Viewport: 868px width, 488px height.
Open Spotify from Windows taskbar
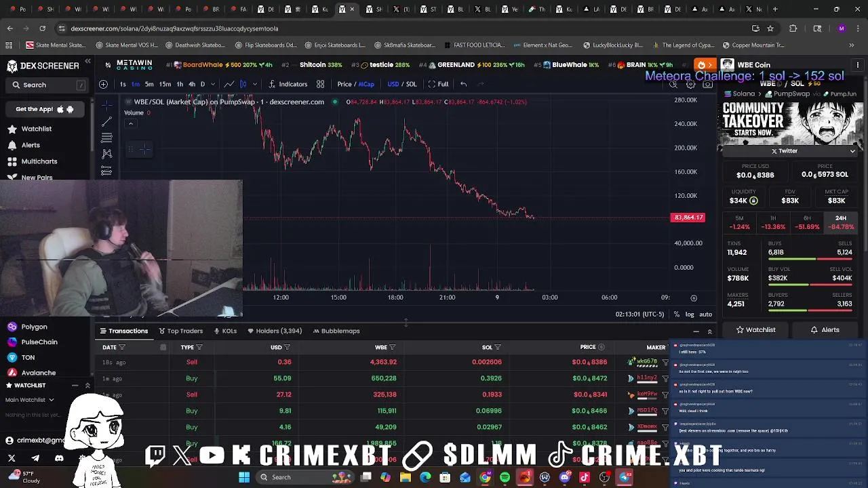click(x=505, y=477)
